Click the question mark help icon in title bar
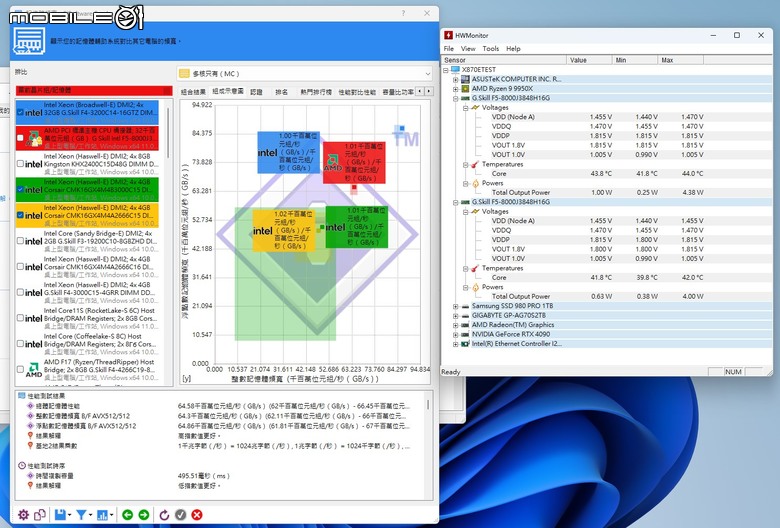780x528 pixels. point(403,13)
